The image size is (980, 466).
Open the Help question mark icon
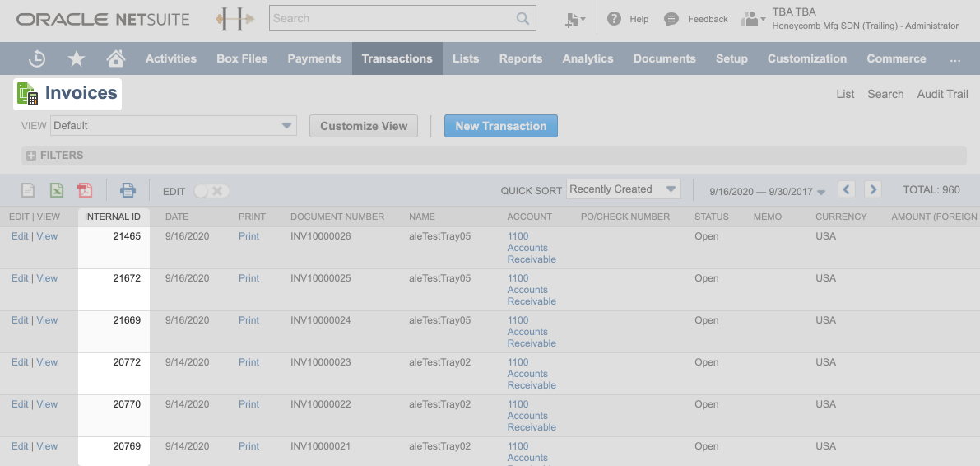click(x=614, y=19)
